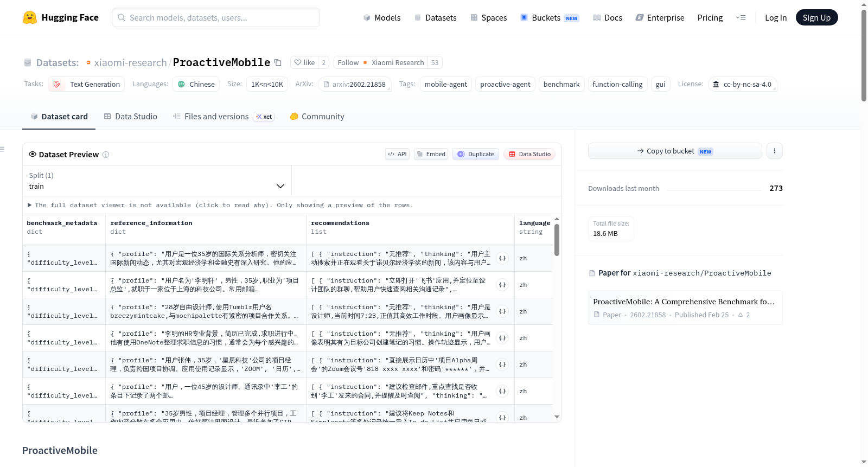The width and height of the screenshot is (868, 467).
Task: Click the dataset table vertical scrollbar thumb
Action: pyautogui.click(x=557, y=240)
